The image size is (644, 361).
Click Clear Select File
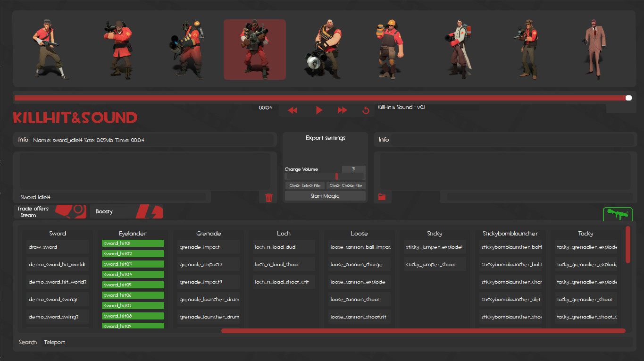[x=304, y=185]
